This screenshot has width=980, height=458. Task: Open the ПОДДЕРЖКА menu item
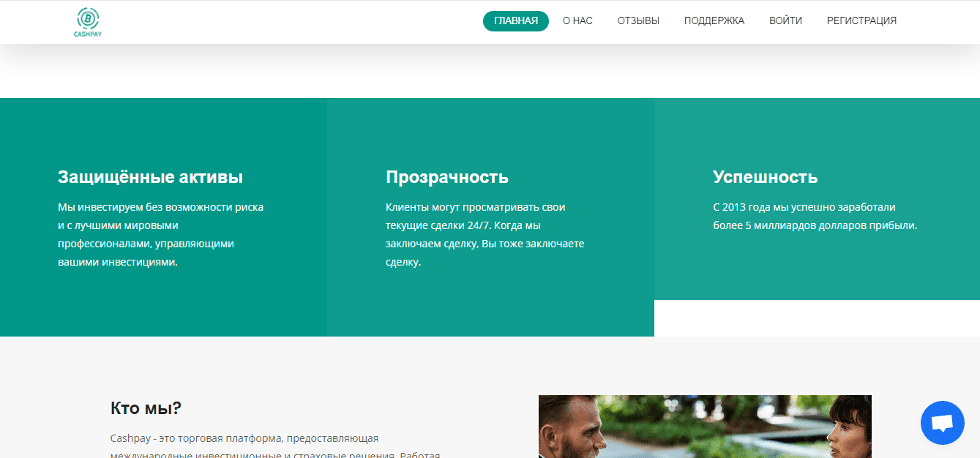[714, 21]
